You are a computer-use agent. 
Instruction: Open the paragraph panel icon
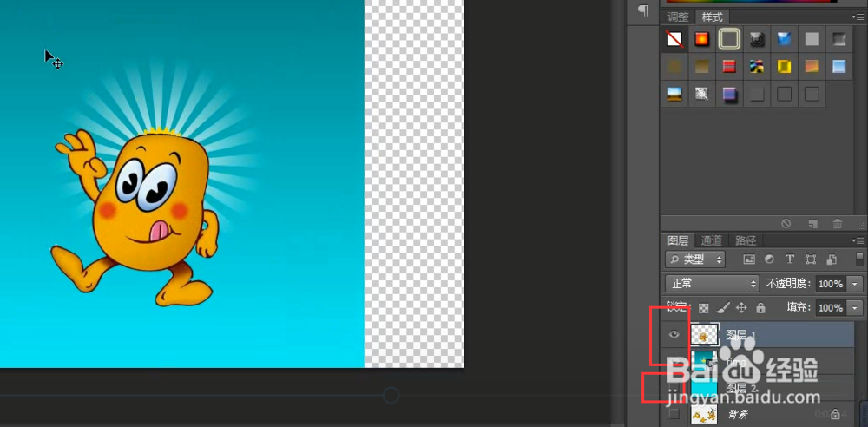pos(642,10)
